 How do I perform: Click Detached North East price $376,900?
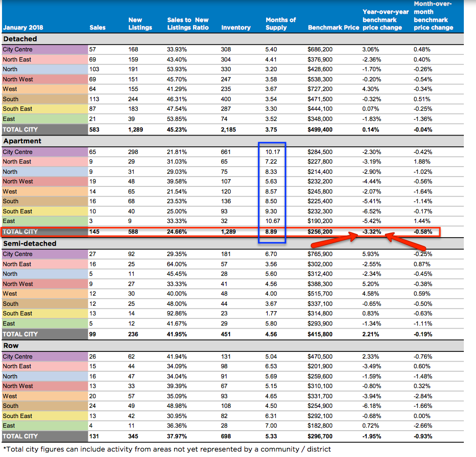[x=320, y=59]
